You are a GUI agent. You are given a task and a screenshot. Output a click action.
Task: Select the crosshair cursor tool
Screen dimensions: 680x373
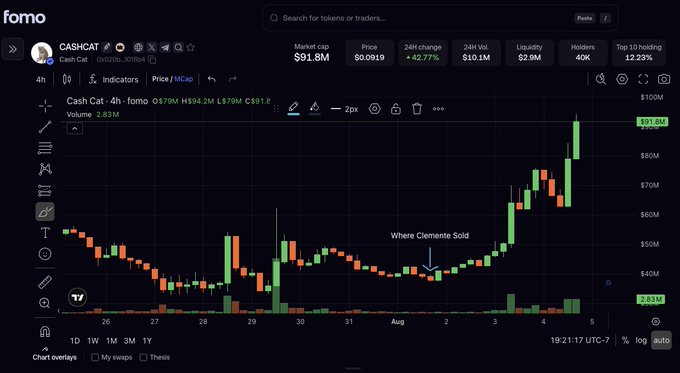[x=45, y=106]
